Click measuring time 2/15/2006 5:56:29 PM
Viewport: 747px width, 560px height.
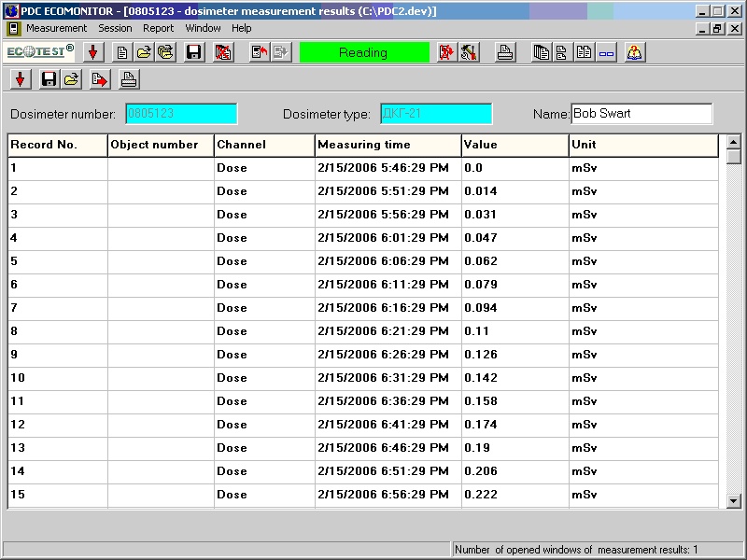coord(388,215)
